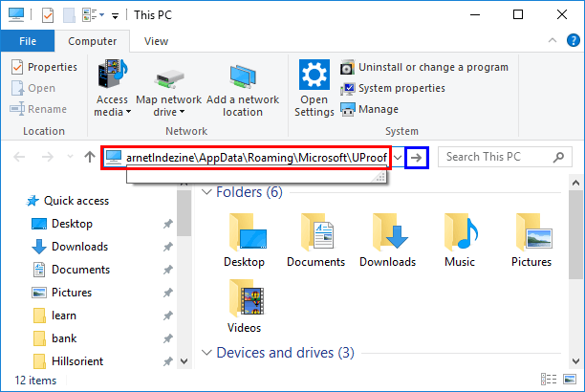
Task: Collapse Devices and drives (3) group
Action: [x=206, y=353]
